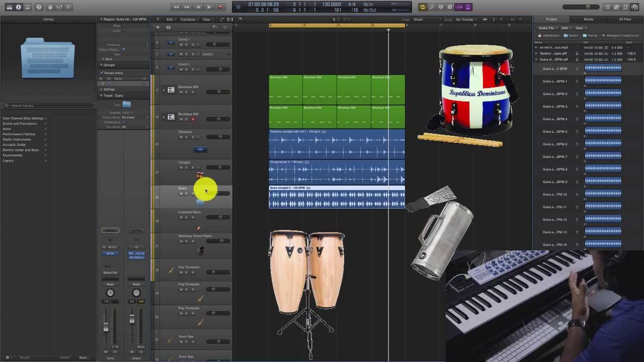Click the channel strip pan knob on the left strip

tap(110, 293)
